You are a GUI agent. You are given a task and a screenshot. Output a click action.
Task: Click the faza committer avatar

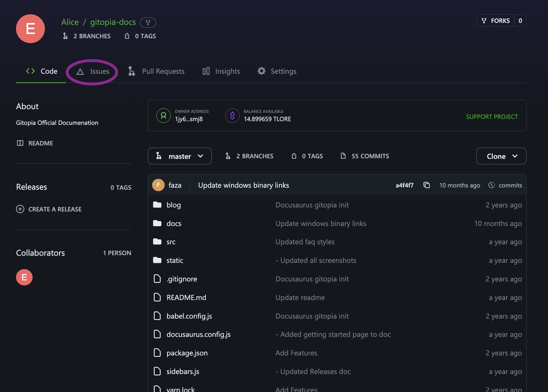[x=158, y=185]
